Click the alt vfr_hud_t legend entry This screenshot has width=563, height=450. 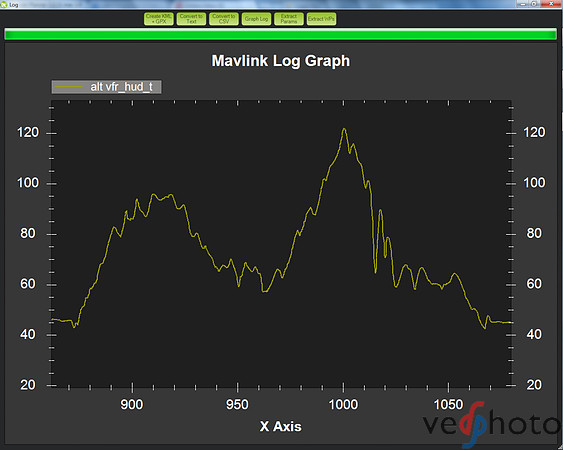[x=107, y=87]
